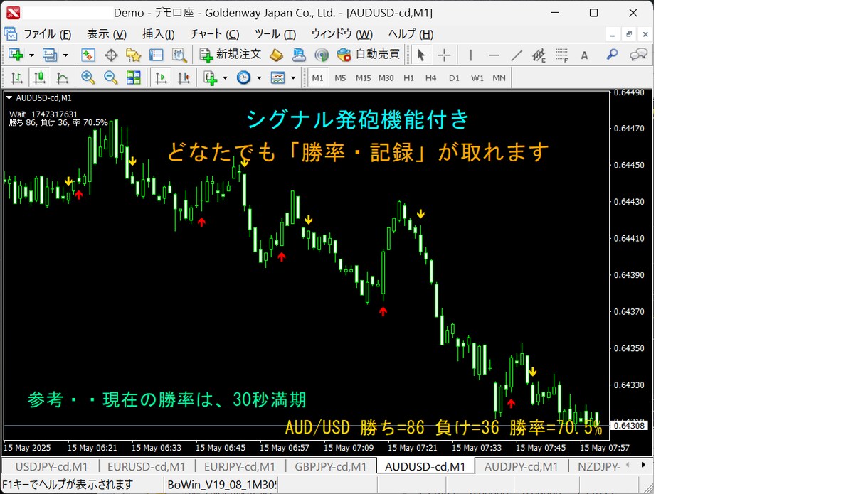Open the AUDUSD-cd,M1 chart title triangle
868x494 pixels.
click(9, 98)
